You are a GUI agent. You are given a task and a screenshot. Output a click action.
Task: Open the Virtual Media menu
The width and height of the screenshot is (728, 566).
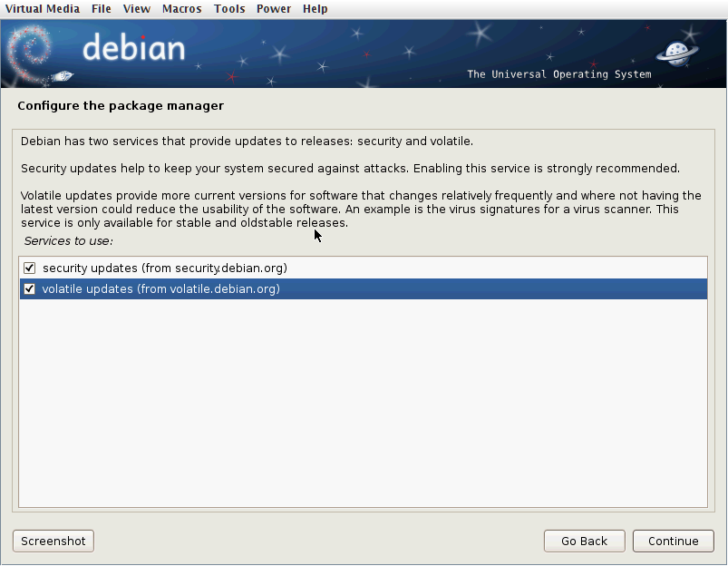(x=43, y=9)
